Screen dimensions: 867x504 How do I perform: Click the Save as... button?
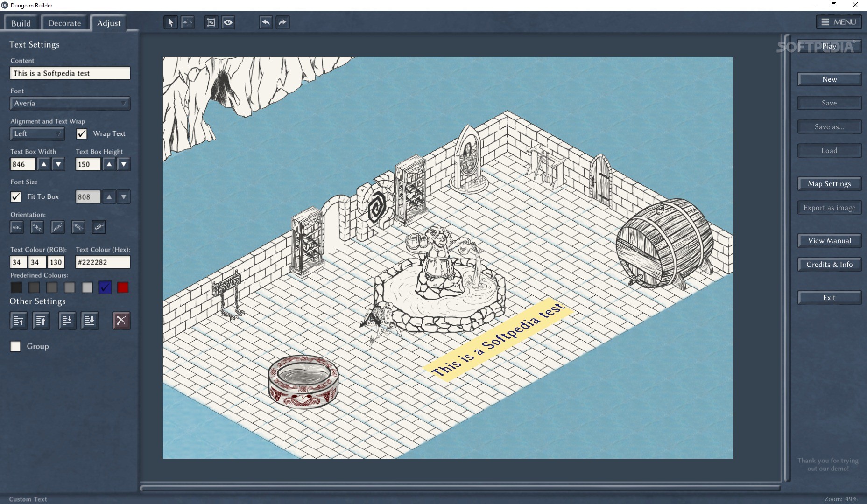(829, 127)
